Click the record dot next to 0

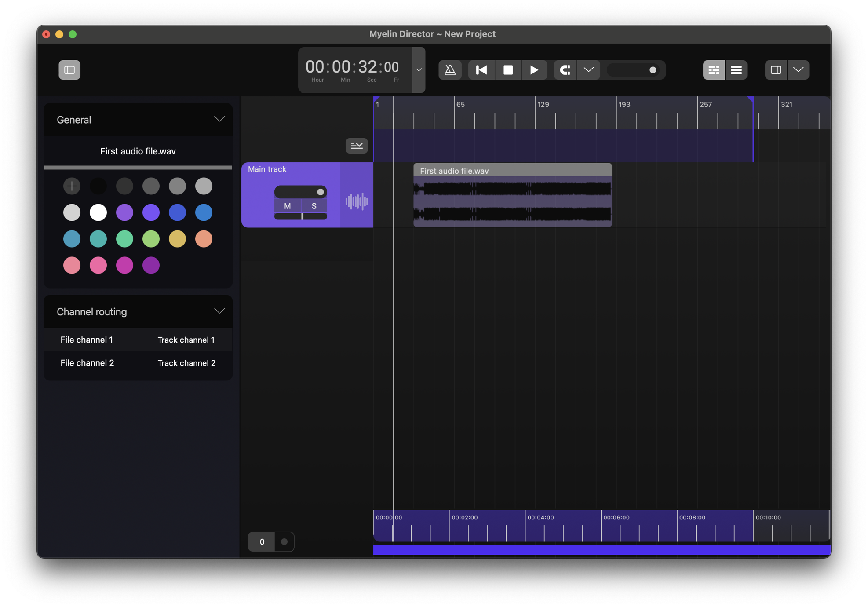click(284, 541)
